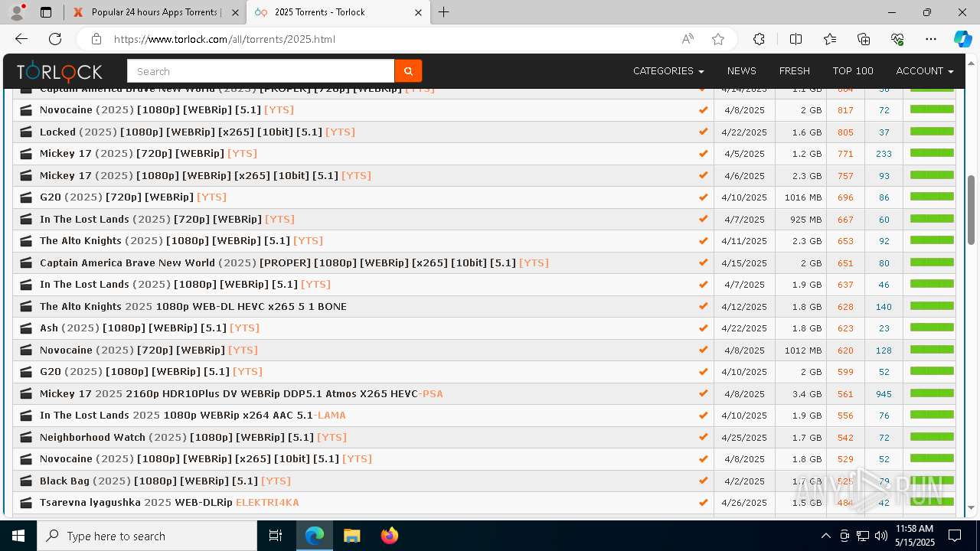Open Locked (2025) 1080p x265 torrent
Screen dimensions: 980x551
click(198, 132)
